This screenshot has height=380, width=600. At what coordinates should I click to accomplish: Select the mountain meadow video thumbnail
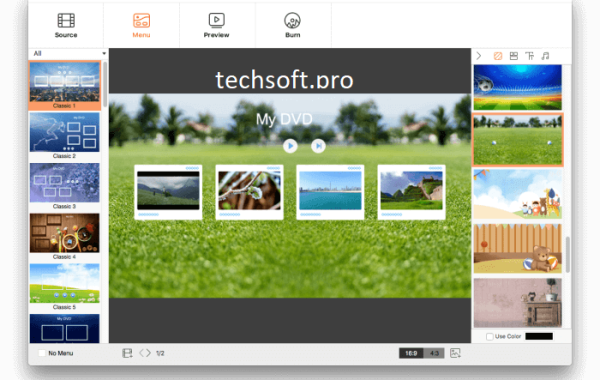pos(168,192)
